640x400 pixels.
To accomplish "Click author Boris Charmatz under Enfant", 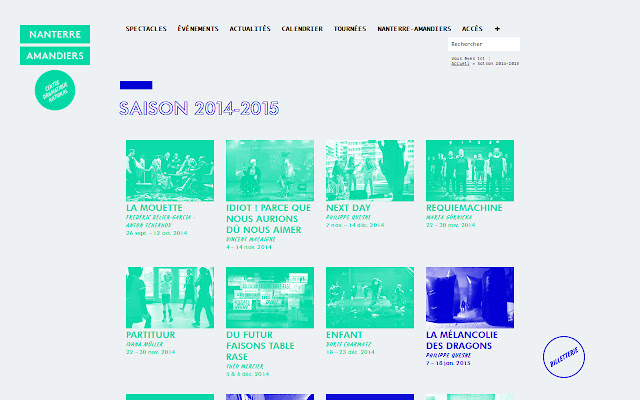I will click(348, 344).
